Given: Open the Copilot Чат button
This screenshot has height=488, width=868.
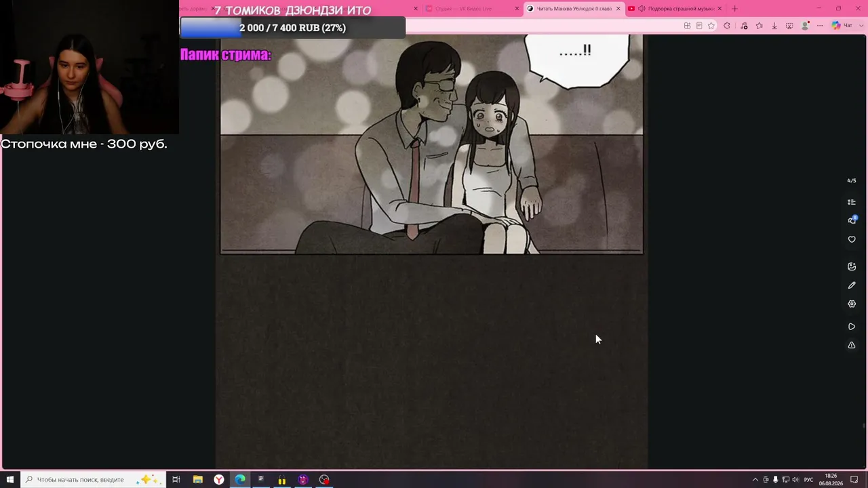Looking at the screenshot, I should [x=842, y=26].
